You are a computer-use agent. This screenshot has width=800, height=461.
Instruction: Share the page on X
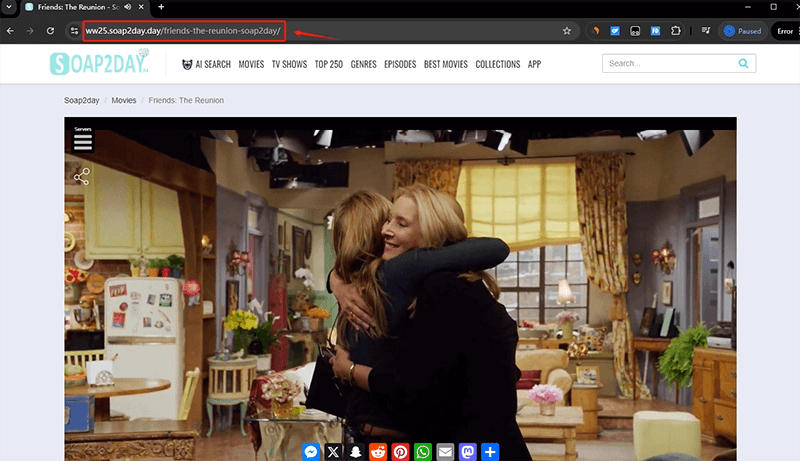[x=334, y=452]
